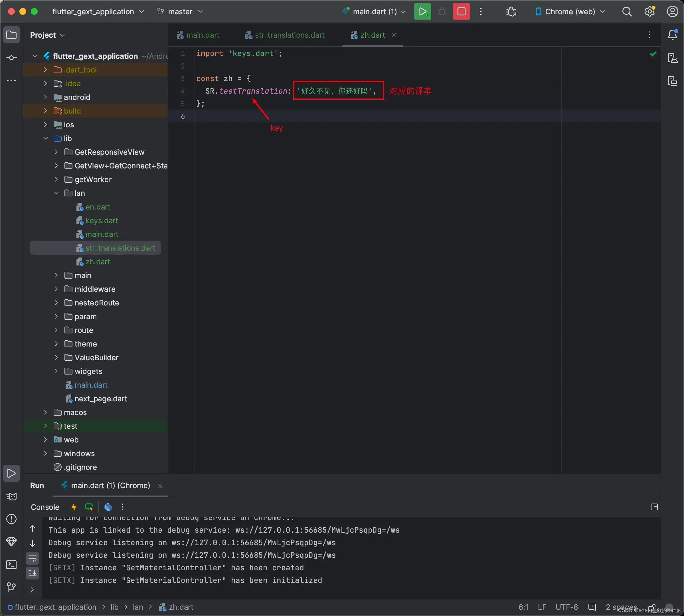Screen dimensions: 684x616
Task: Expand the middleware folder
Action: 56,289
